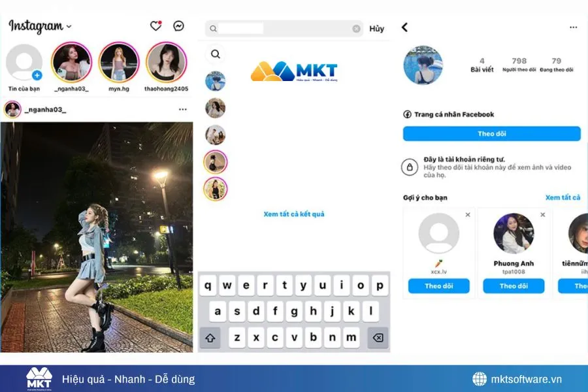588x392 pixels.
Task: Dismiss the Phuong Anh suggestion with X
Action: click(x=543, y=214)
